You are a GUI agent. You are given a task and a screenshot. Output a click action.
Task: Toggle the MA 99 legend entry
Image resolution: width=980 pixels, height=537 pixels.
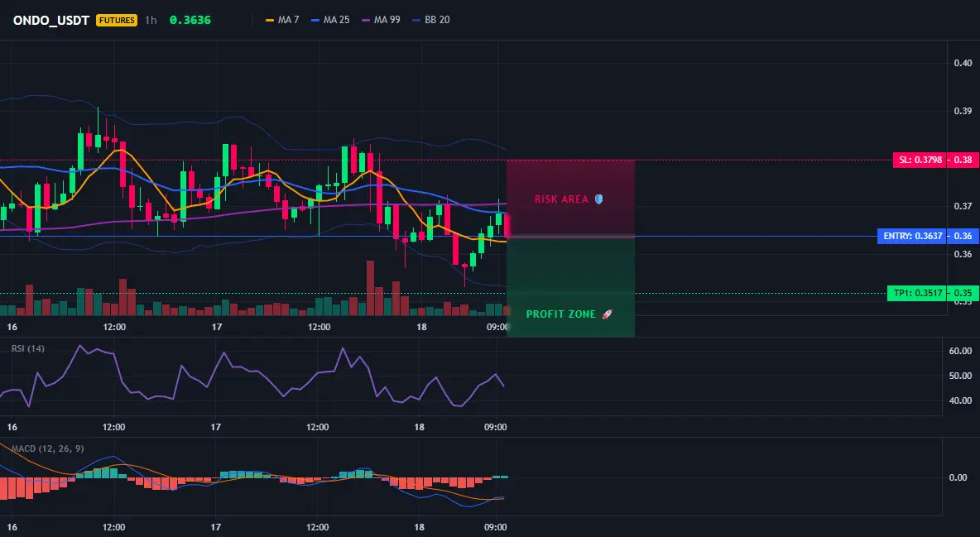coord(381,20)
